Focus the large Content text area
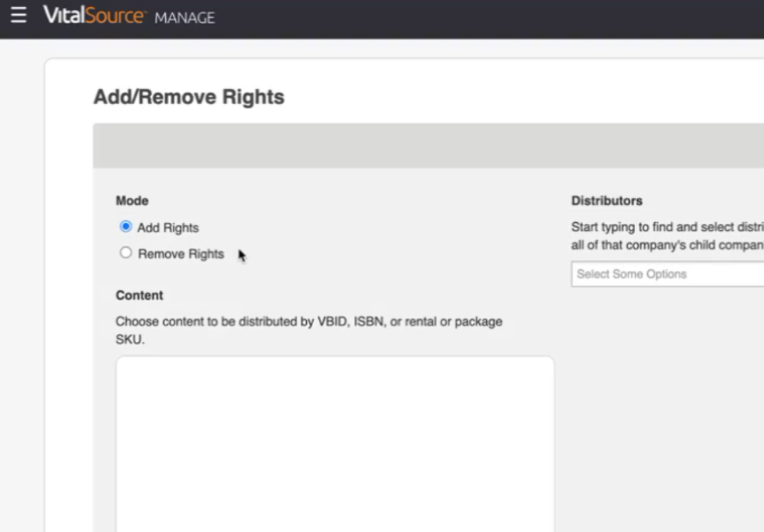The height and width of the screenshot is (532, 764). pyautogui.click(x=335, y=444)
